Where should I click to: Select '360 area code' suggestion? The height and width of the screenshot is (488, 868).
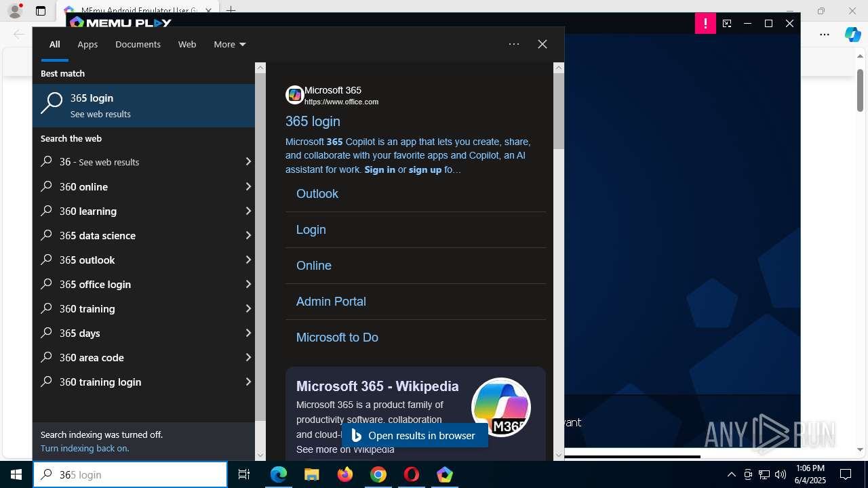144,357
